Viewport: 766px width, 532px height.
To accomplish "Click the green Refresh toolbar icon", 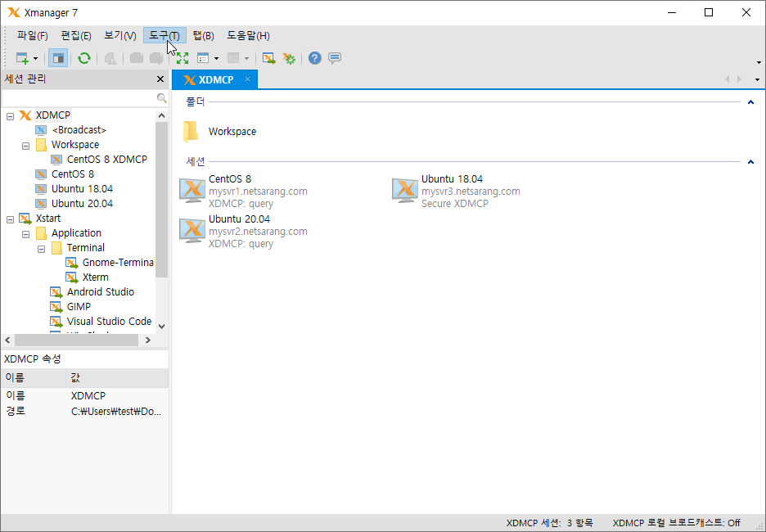I will tap(84, 58).
